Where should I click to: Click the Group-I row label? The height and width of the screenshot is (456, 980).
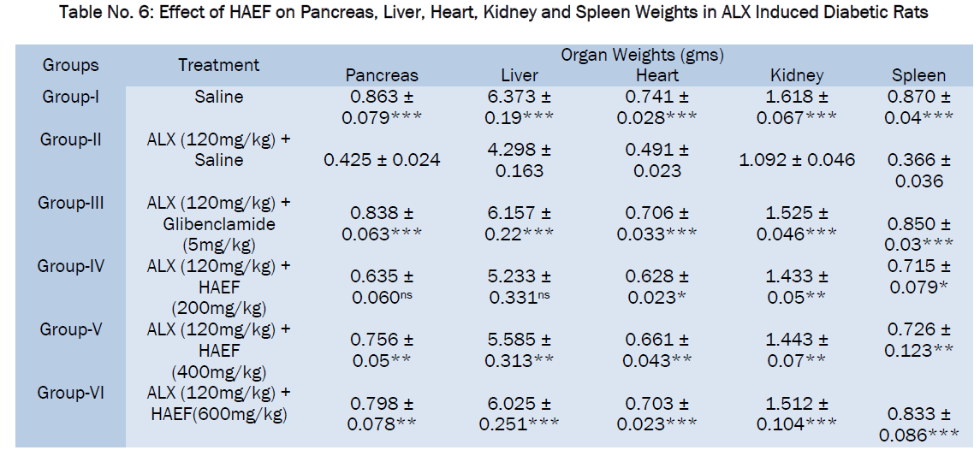tap(70, 98)
